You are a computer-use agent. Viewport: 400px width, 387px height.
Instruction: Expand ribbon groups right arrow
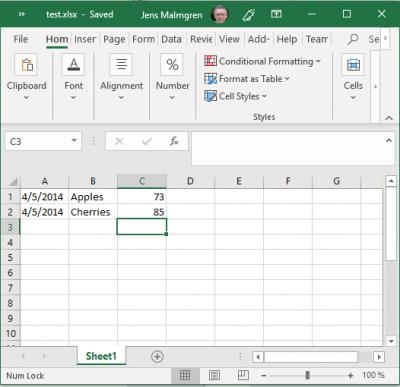(x=375, y=87)
